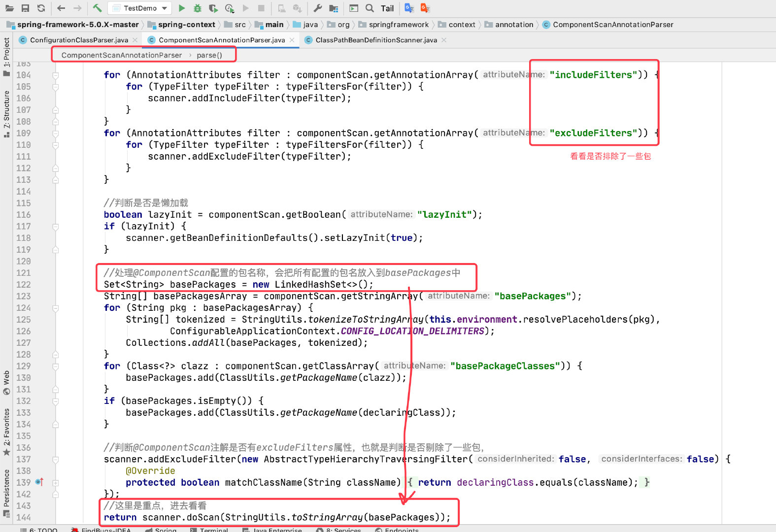Click the gray icon right of the Stop square
The height and width of the screenshot is (532, 776).
[x=281, y=8]
